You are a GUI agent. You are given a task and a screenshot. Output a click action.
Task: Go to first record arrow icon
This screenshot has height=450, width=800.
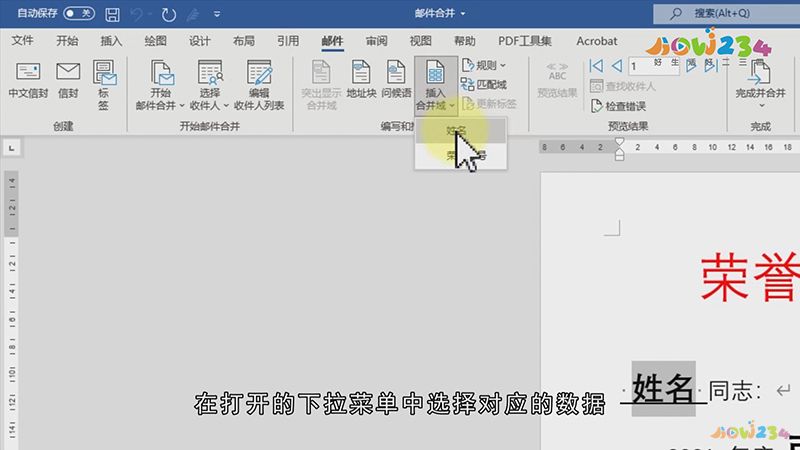(x=596, y=65)
